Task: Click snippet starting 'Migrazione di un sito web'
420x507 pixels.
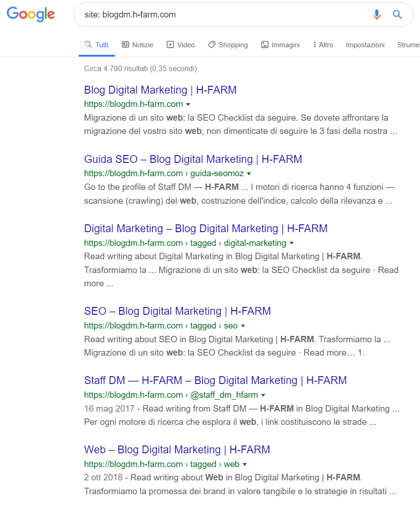Action: pos(240,124)
